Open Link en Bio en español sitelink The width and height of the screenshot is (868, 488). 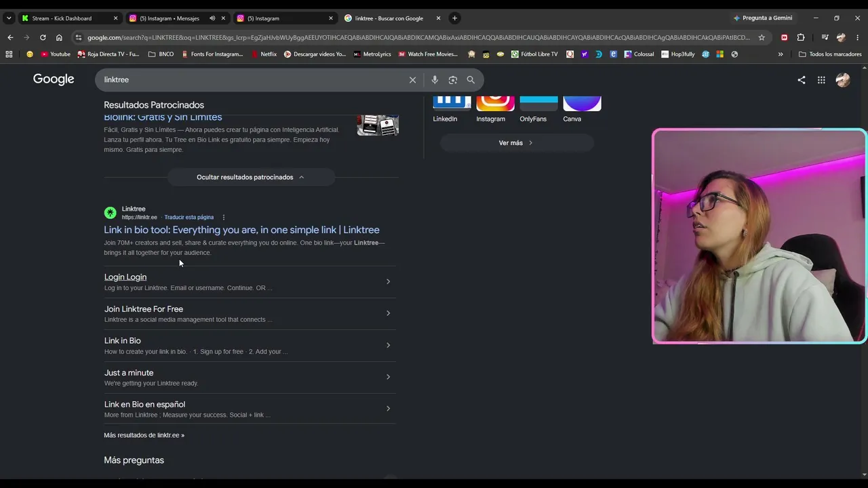144,405
